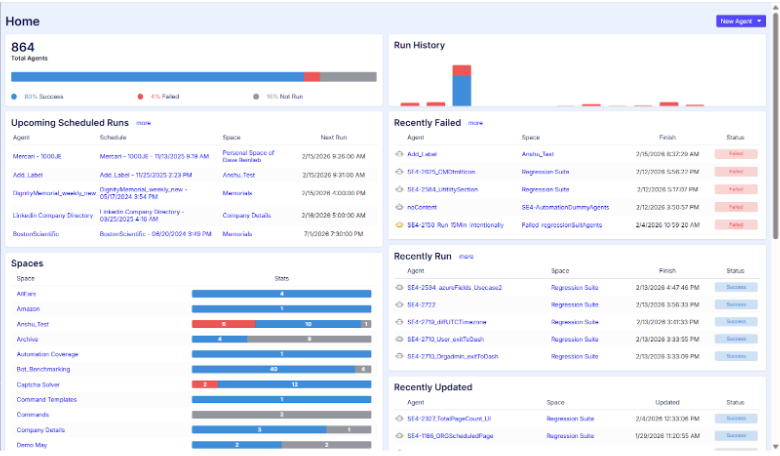Open 'more' link beside Recently Failed
This screenshot has width=780, height=456.
coord(474,123)
